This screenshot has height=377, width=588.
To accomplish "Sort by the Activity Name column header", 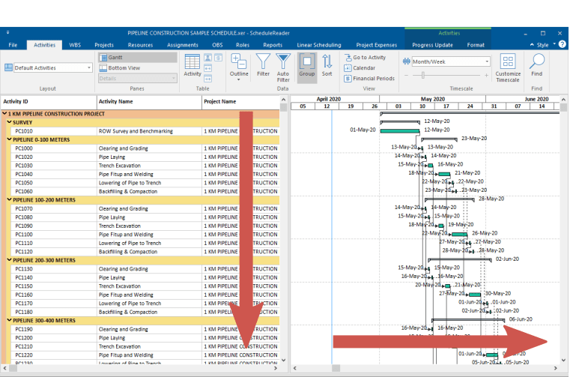I will (x=149, y=102).
